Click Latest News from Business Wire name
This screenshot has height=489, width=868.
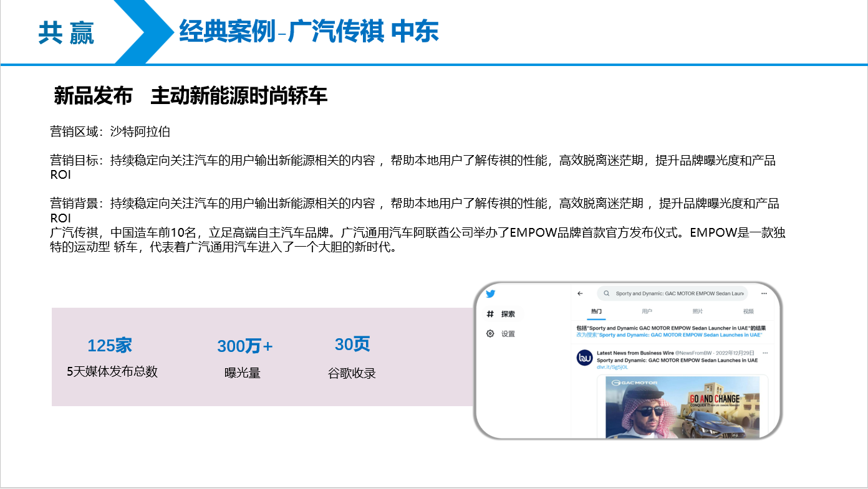point(635,353)
